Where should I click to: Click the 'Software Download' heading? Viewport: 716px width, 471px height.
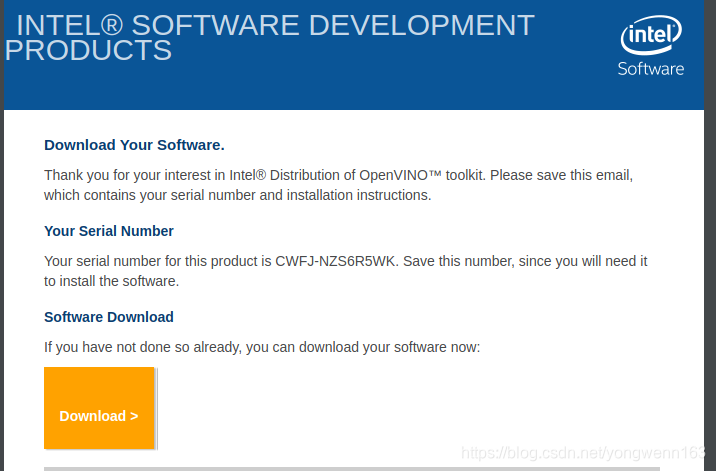(x=109, y=317)
